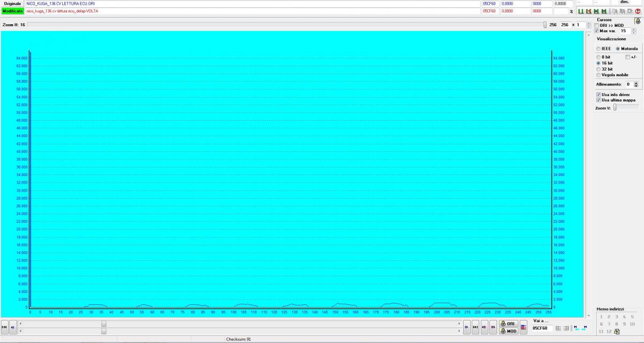This screenshot has height=343, width=644.
Task: Show the ORI original file view
Action: [509, 324]
